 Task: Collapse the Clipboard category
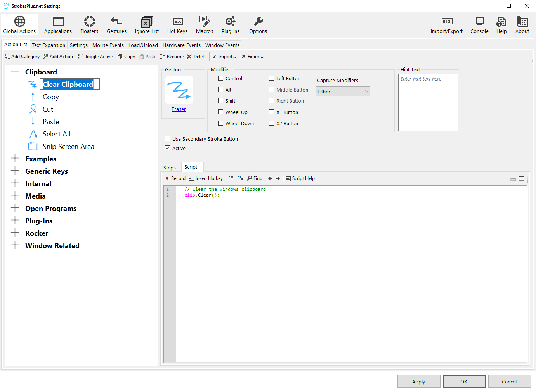(15, 71)
